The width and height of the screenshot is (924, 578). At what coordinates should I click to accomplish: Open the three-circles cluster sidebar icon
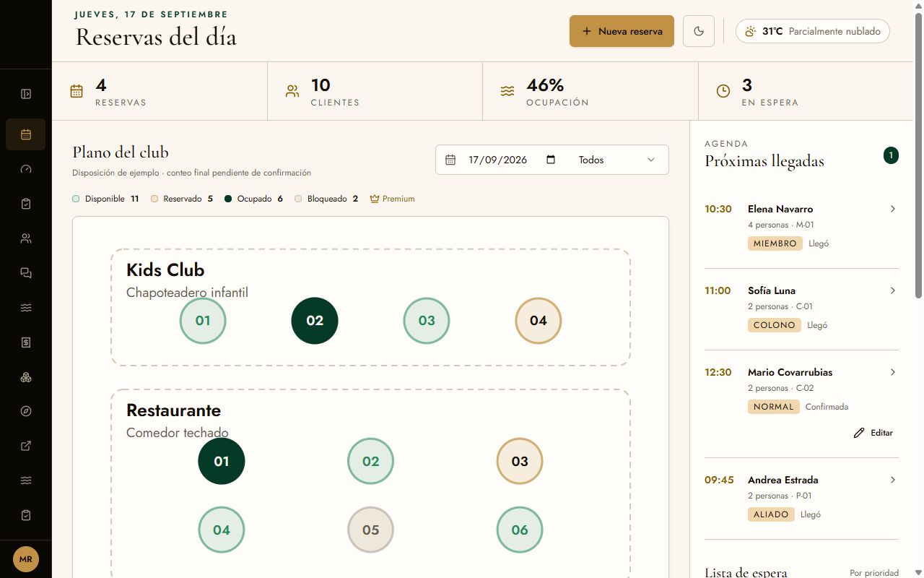pyautogui.click(x=26, y=377)
